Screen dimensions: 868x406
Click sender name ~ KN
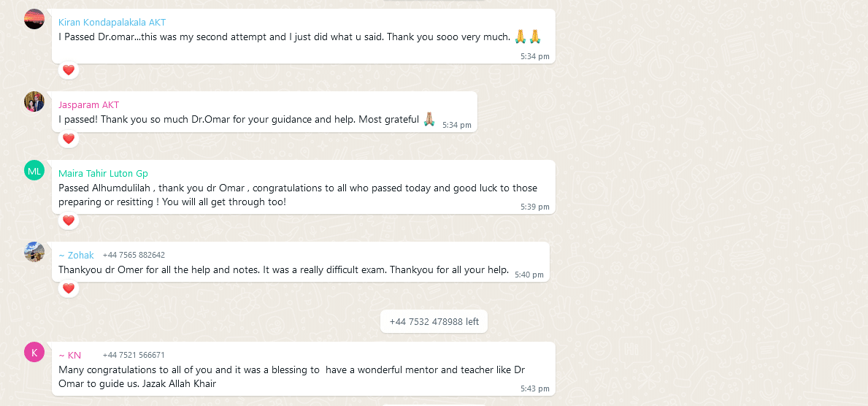(x=70, y=356)
